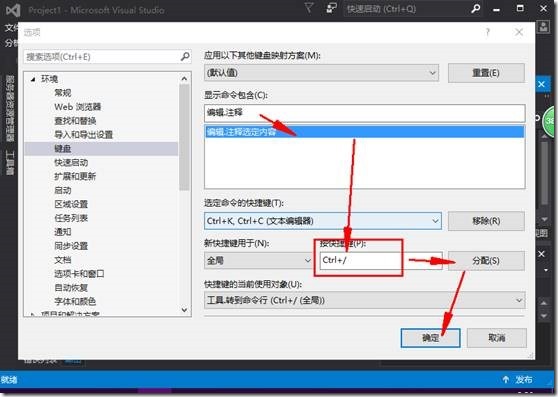Click the feedback icon in title bar
The image size is (558, 397).
tap(331, 8)
